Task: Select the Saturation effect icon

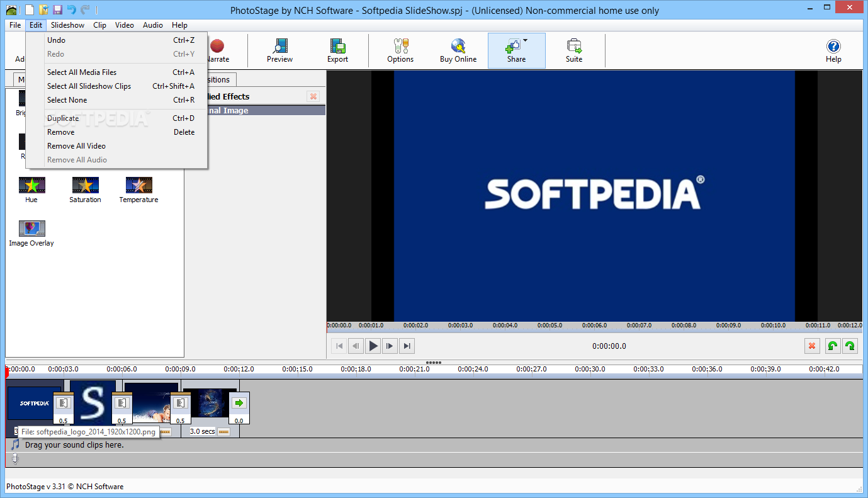Action: [x=85, y=185]
